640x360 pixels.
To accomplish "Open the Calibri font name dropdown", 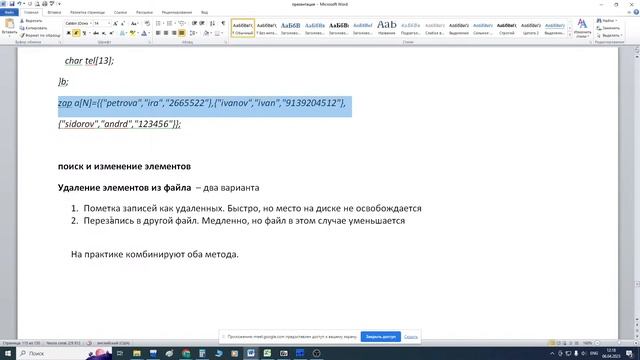I will point(91,23).
